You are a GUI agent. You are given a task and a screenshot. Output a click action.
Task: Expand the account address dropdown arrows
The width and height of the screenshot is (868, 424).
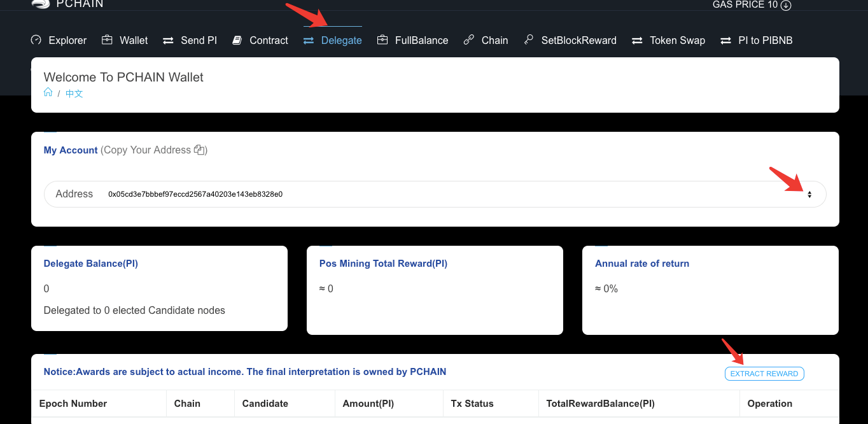(x=809, y=194)
